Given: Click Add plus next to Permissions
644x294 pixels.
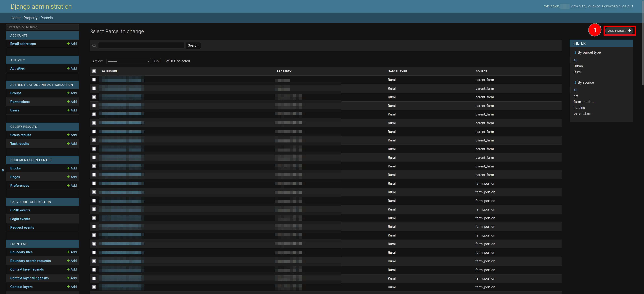Looking at the screenshot, I should tap(71, 102).
